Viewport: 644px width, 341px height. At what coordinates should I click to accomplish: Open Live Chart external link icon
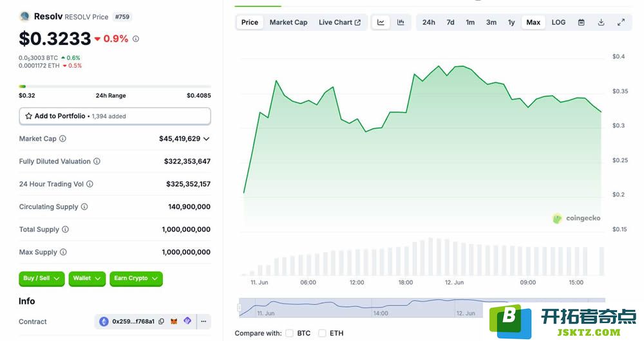pyautogui.click(x=357, y=22)
